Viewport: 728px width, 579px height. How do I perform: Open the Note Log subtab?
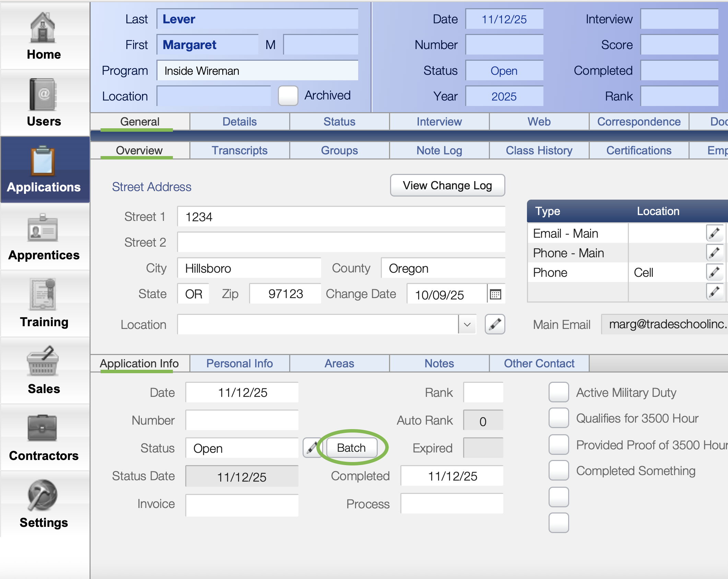439,151
